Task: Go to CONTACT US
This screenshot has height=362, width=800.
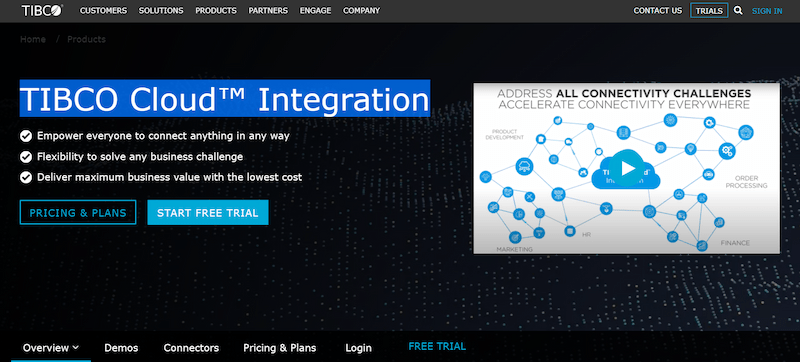Action: click(x=658, y=11)
